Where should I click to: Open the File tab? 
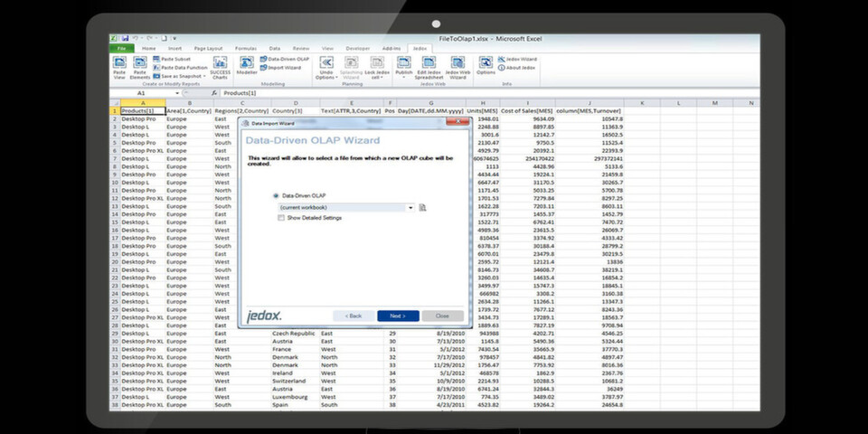pos(122,48)
